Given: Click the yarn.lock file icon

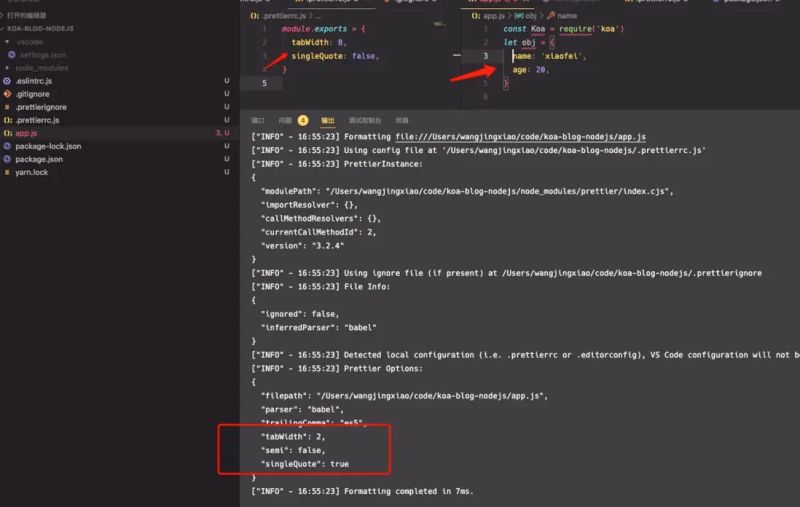Looking at the screenshot, I should (x=7, y=172).
